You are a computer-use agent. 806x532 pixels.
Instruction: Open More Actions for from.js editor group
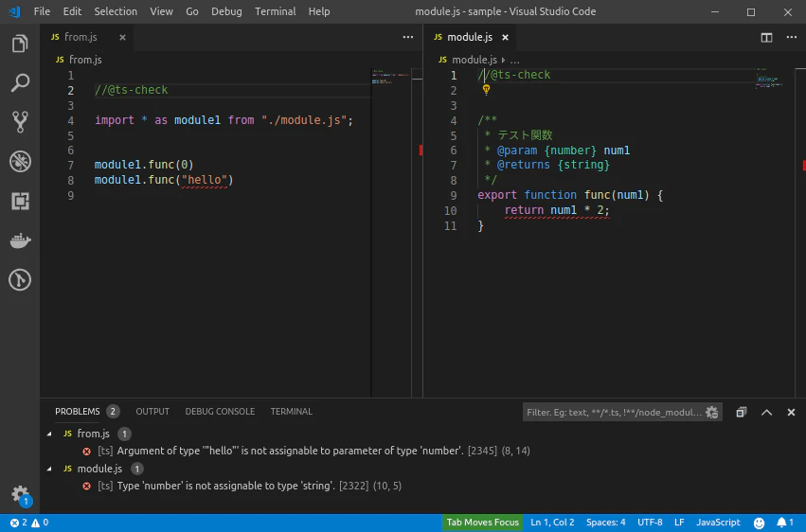[408, 37]
